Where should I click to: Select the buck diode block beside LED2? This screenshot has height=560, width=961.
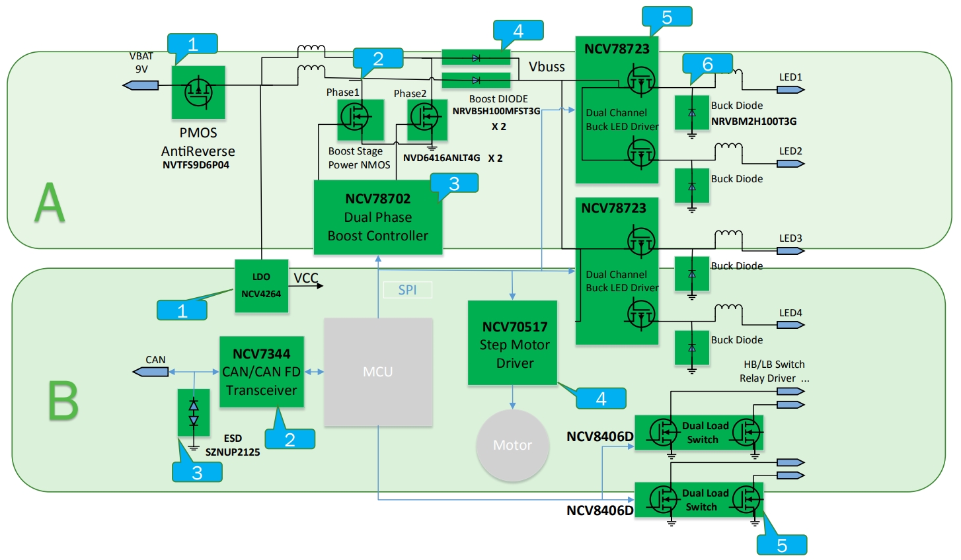coord(692,186)
